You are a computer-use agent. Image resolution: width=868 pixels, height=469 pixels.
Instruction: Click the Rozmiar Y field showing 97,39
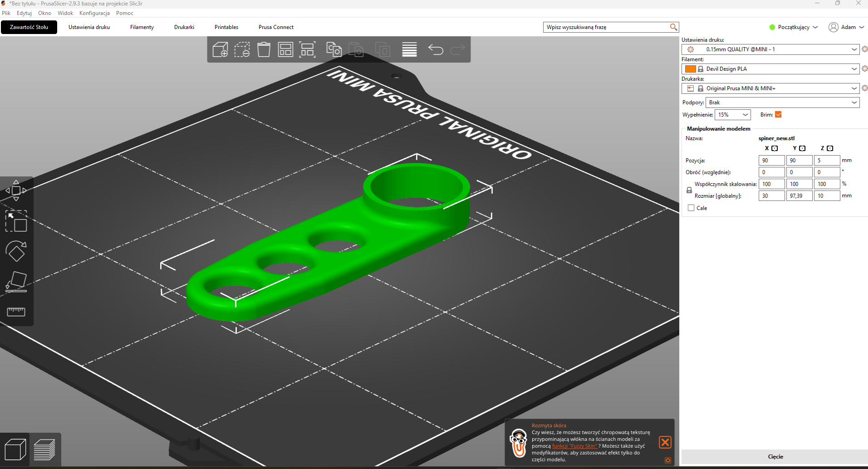(x=799, y=196)
